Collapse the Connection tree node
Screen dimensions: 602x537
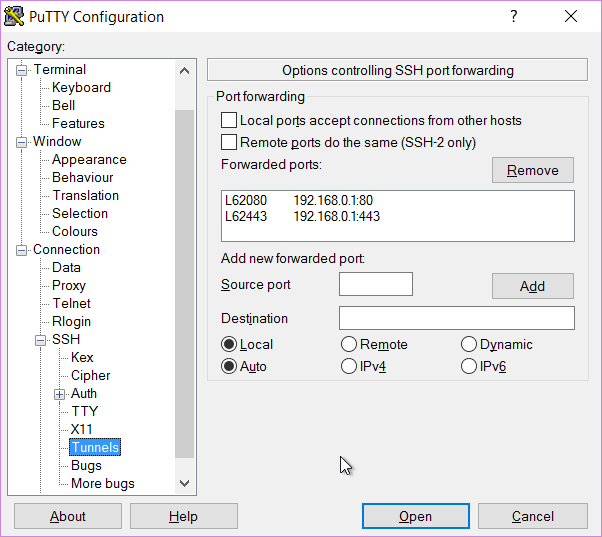pos(22,250)
